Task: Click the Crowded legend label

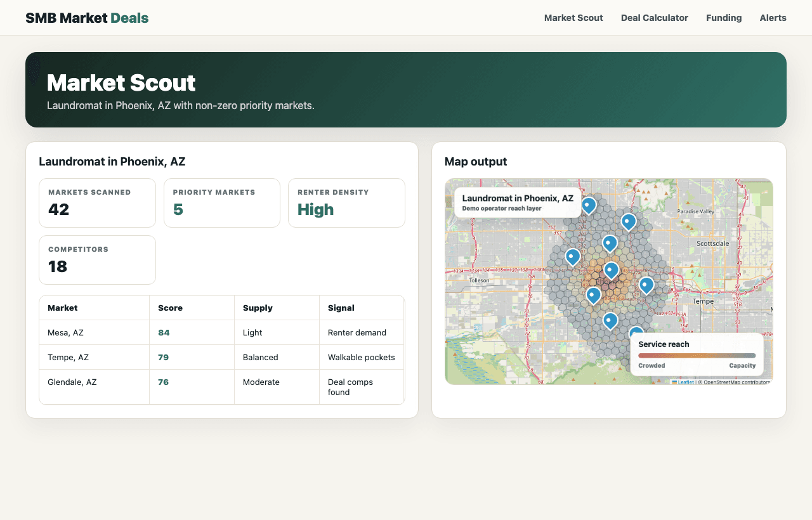Action: 652,365
